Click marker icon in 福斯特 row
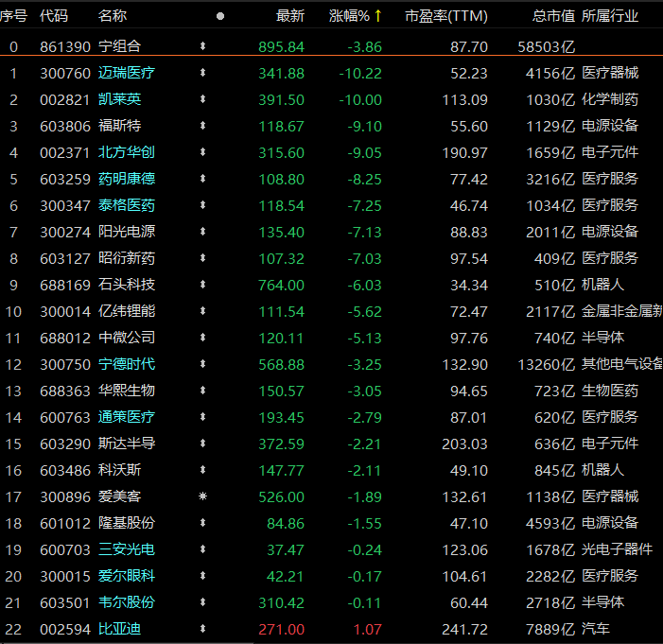The width and height of the screenshot is (663, 644). pos(203,126)
